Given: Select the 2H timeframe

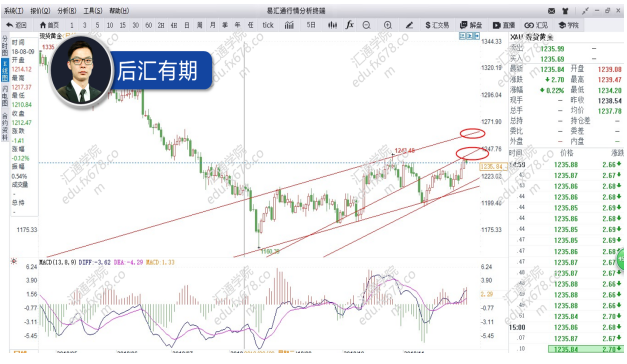Looking at the screenshot, I should coord(161,25).
